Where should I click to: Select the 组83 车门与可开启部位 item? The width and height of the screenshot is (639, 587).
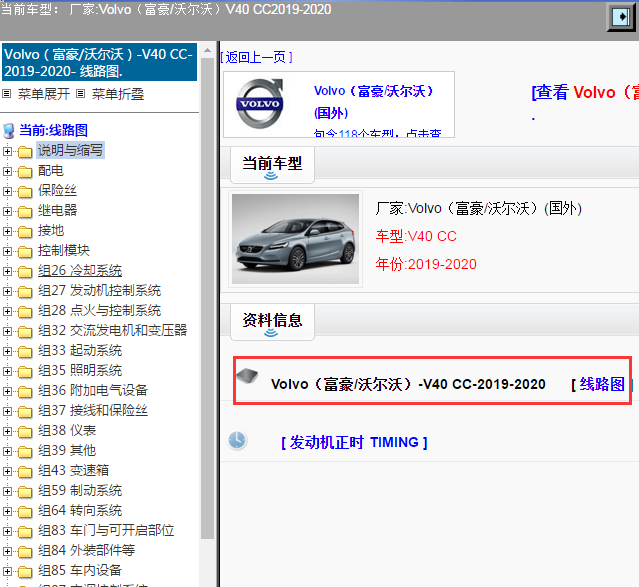click(x=106, y=530)
